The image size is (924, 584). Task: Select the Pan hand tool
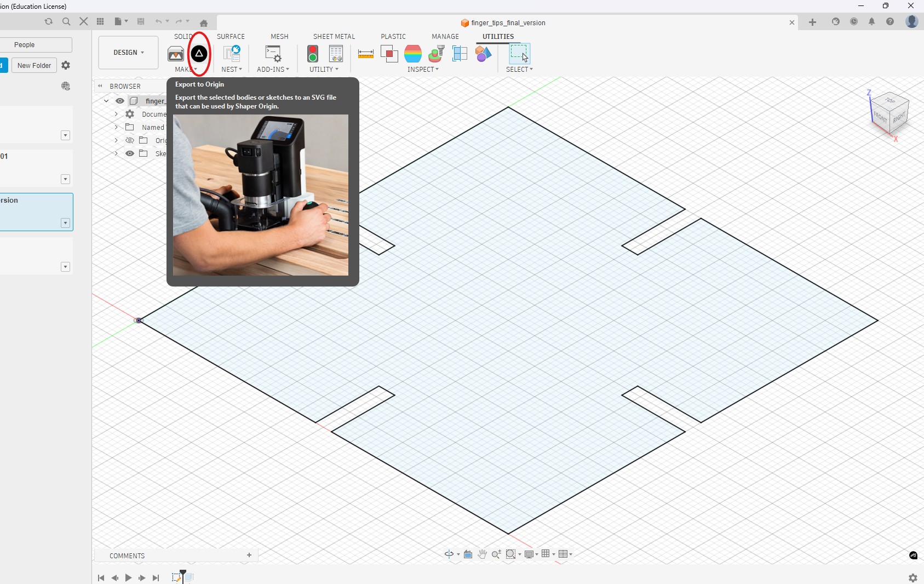[x=482, y=554]
